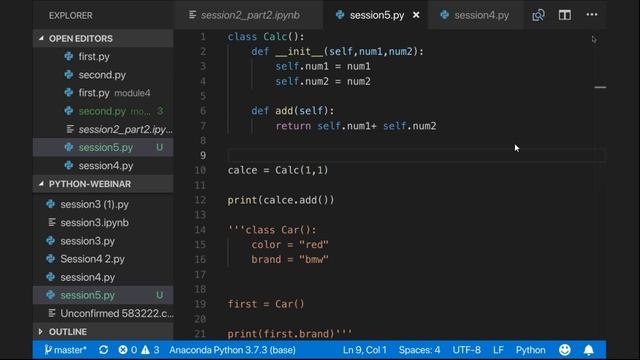Open the Search in Diff icon in editor toolbar
The width and height of the screenshot is (640, 360).
[538, 15]
